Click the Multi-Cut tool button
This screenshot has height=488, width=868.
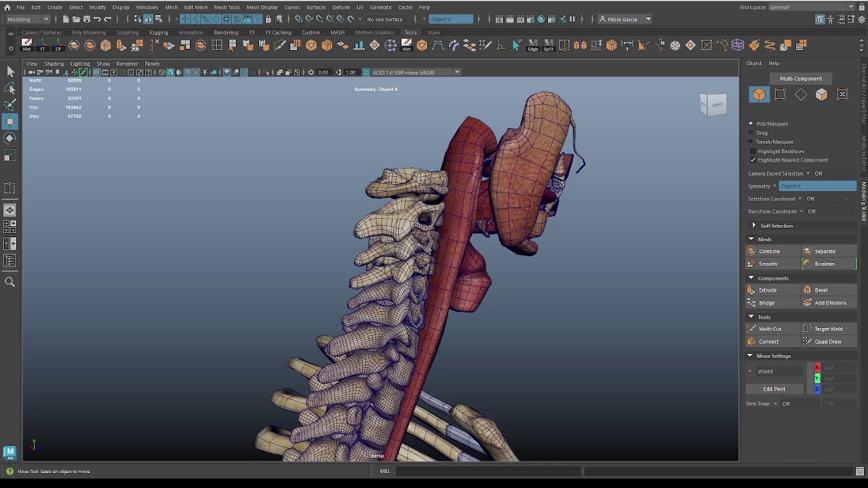coord(772,329)
